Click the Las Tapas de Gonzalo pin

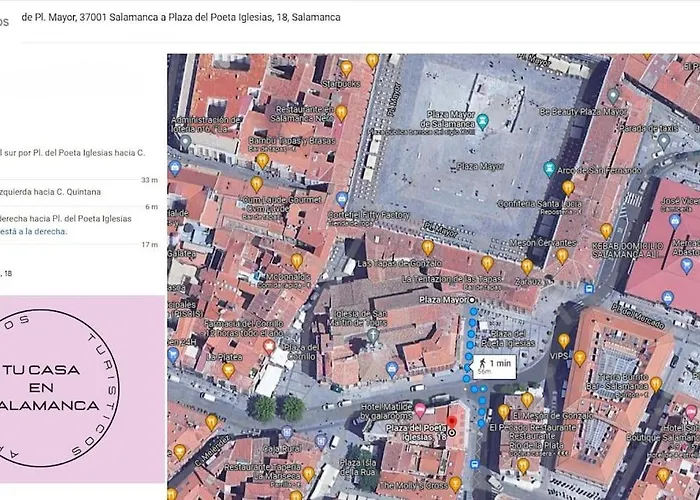click(x=427, y=247)
